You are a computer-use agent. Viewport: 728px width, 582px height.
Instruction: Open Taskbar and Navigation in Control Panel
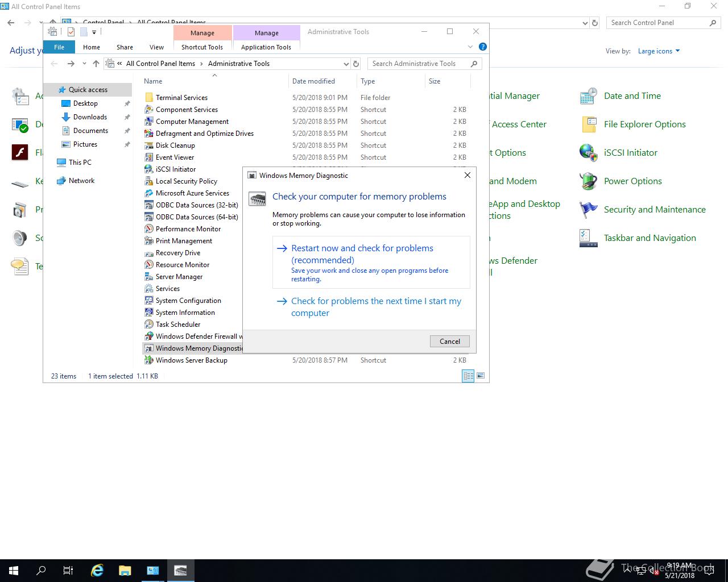650,238
